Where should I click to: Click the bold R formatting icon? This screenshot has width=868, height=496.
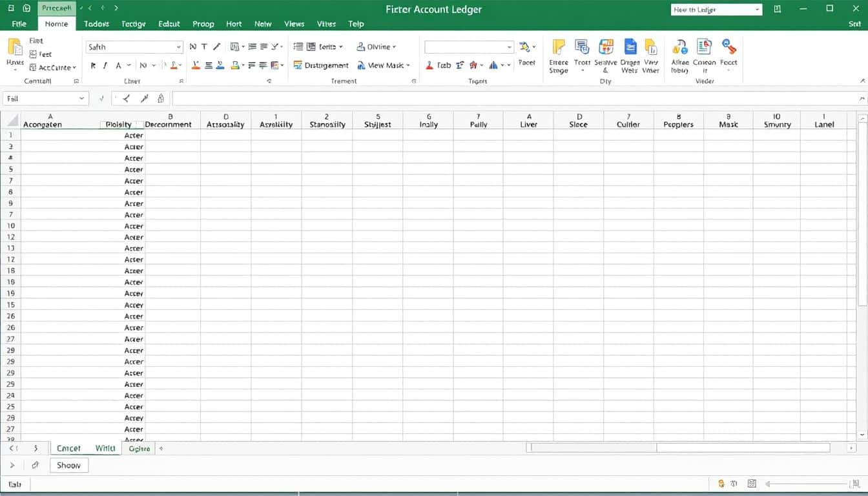[93, 65]
